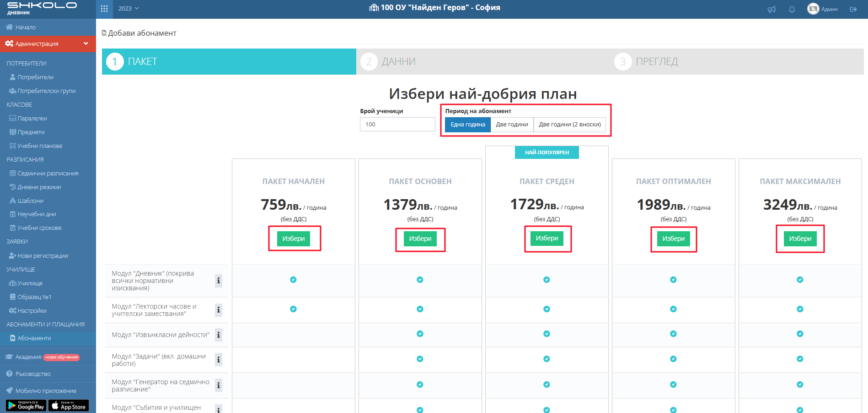Click the logout icon in header
868x413 pixels.
pos(853,9)
